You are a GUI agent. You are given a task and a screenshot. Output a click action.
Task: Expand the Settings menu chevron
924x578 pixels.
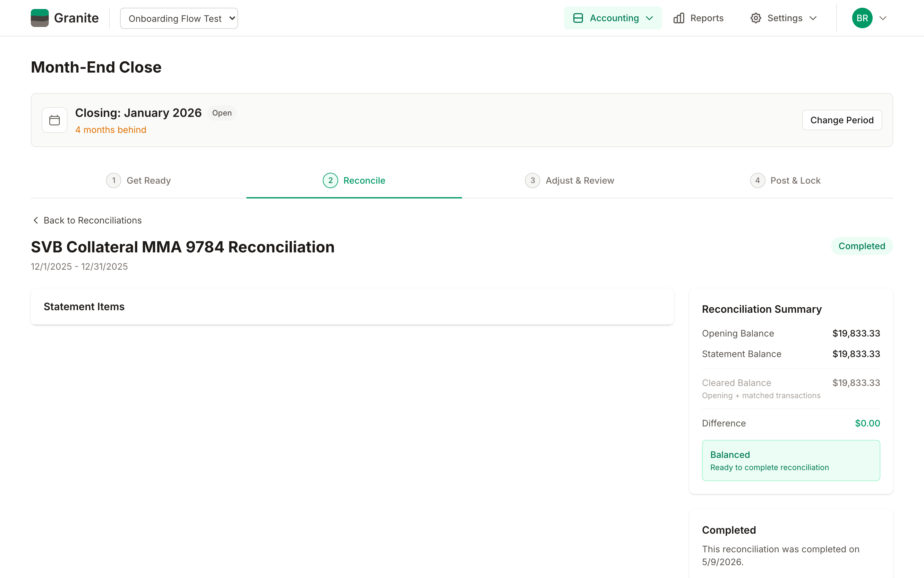click(x=813, y=18)
